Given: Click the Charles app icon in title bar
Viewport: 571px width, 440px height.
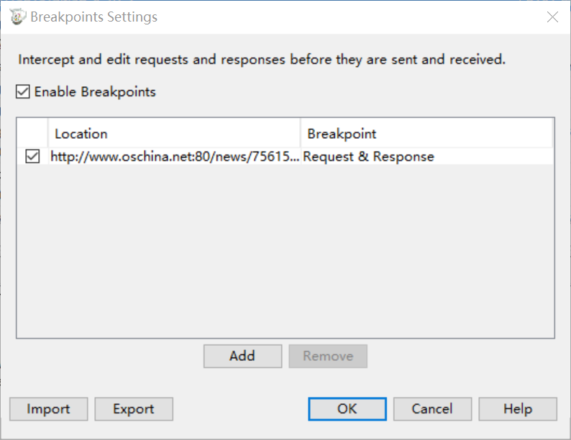Looking at the screenshot, I should click(x=18, y=17).
